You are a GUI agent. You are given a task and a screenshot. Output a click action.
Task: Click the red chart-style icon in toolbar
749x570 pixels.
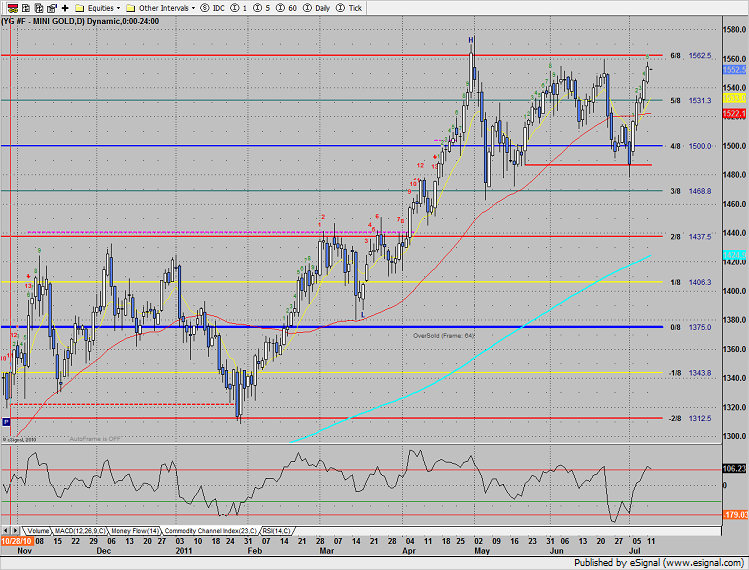(13, 8)
